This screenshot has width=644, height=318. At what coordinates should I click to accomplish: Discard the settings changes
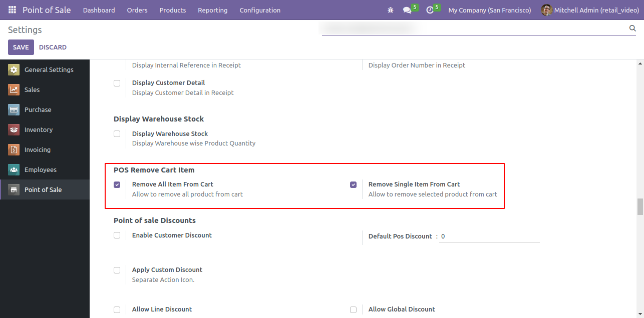click(53, 47)
